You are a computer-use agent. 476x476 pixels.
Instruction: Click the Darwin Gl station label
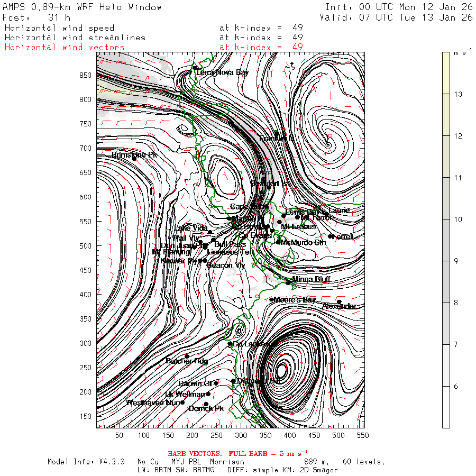point(195,384)
